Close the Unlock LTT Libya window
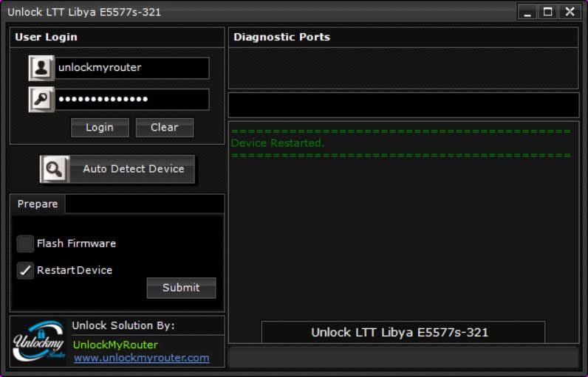The height and width of the screenshot is (377, 588). pyautogui.click(x=570, y=12)
